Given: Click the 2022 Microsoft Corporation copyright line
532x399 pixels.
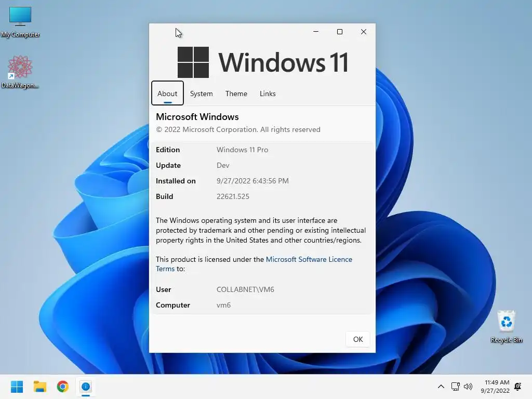Looking at the screenshot, I should tap(238, 129).
